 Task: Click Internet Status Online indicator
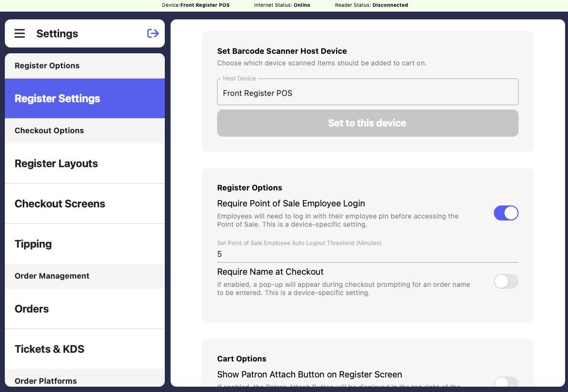tap(282, 5)
